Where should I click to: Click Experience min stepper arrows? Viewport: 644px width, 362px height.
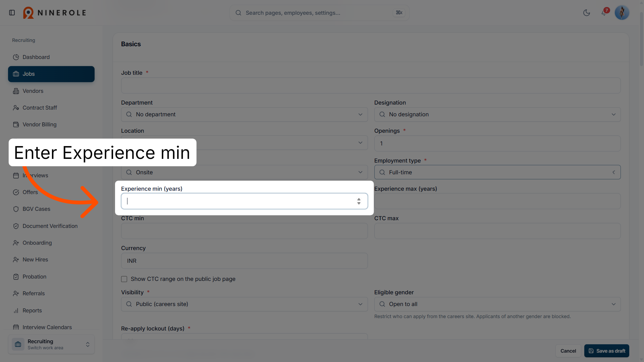pos(359,201)
